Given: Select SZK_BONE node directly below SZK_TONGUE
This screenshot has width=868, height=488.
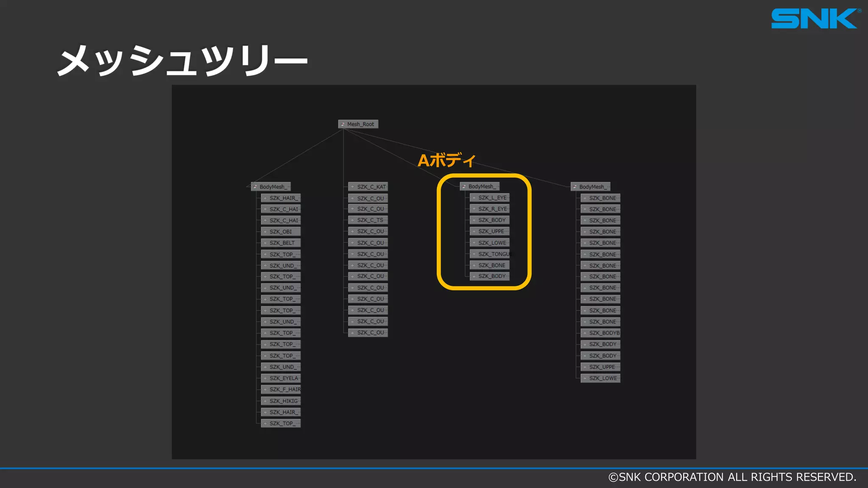Looking at the screenshot, I should click(x=490, y=265).
